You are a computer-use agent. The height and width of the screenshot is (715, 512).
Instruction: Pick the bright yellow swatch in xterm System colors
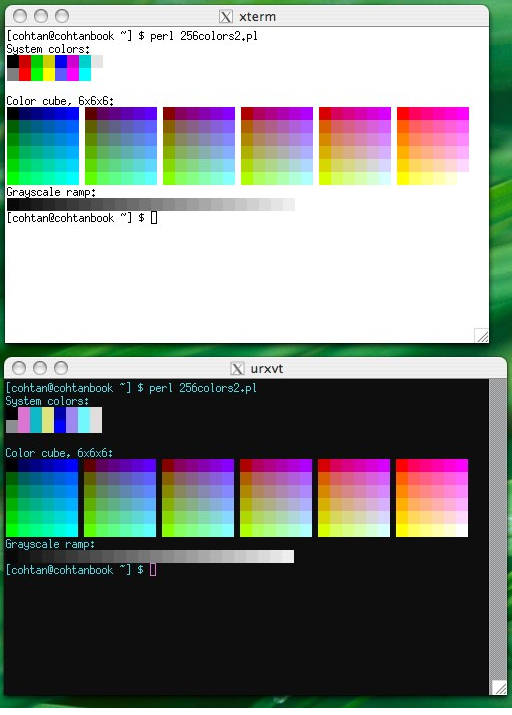click(x=49, y=74)
